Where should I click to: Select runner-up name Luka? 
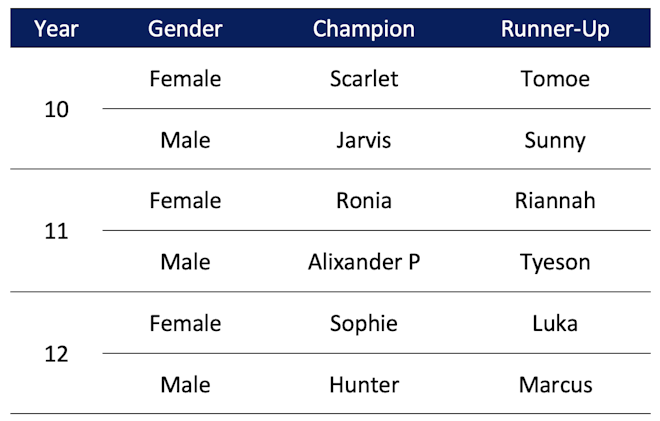(x=555, y=324)
